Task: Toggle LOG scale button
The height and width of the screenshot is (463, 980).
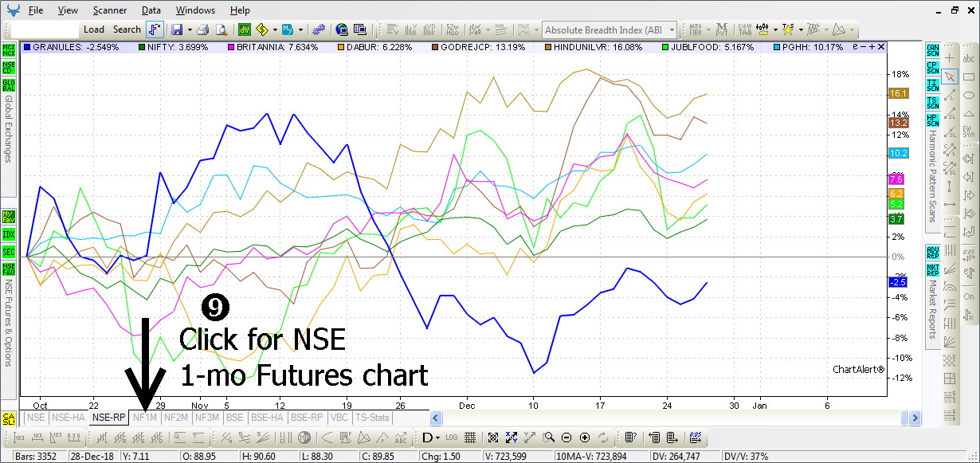Action: point(453,437)
